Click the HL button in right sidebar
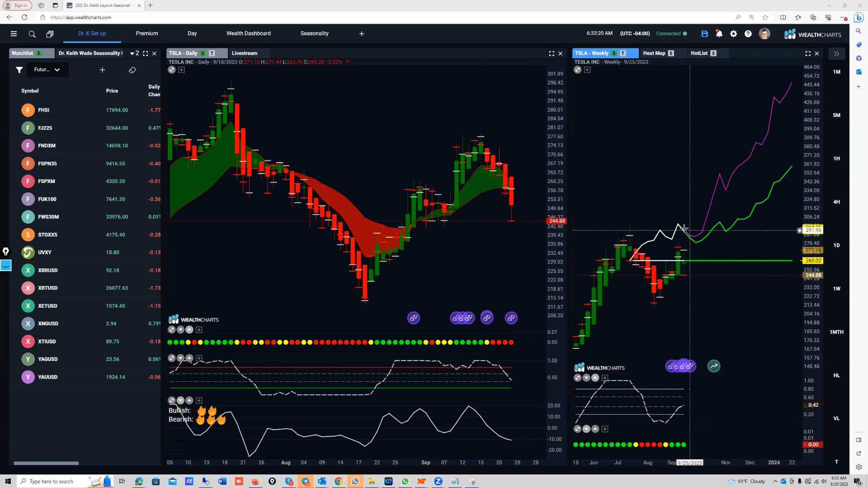 point(836,375)
